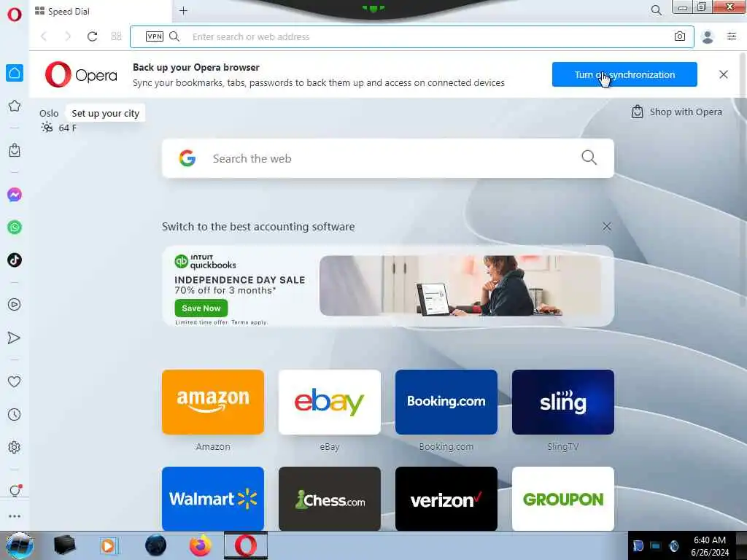Open the Verizon speed dial tile
The image size is (747, 560).
click(x=446, y=499)
